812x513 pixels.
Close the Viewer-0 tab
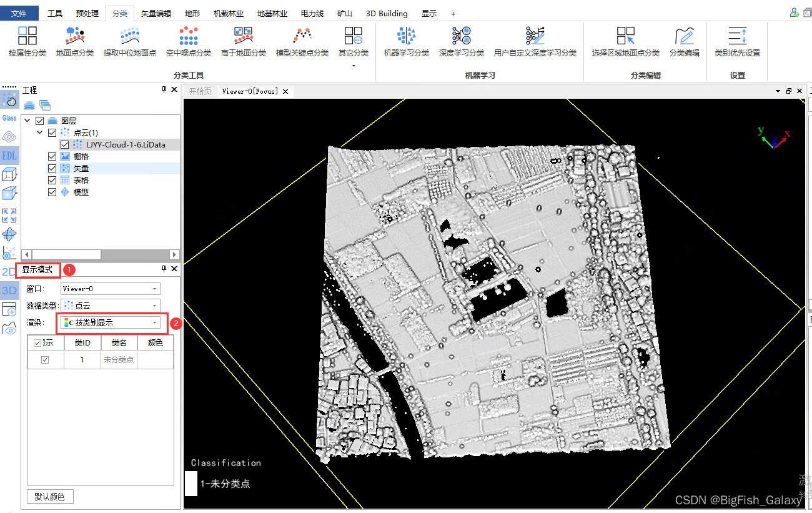285,91
